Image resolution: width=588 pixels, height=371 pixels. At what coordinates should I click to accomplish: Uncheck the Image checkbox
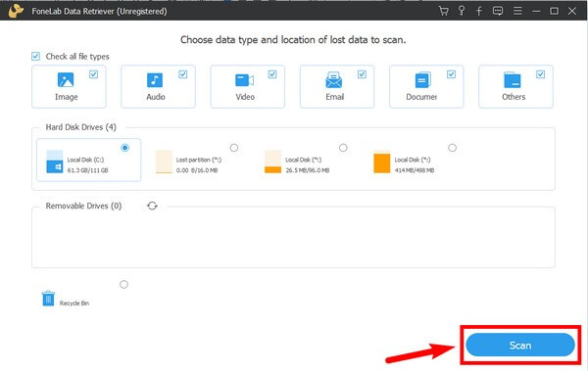pos(93,74)
